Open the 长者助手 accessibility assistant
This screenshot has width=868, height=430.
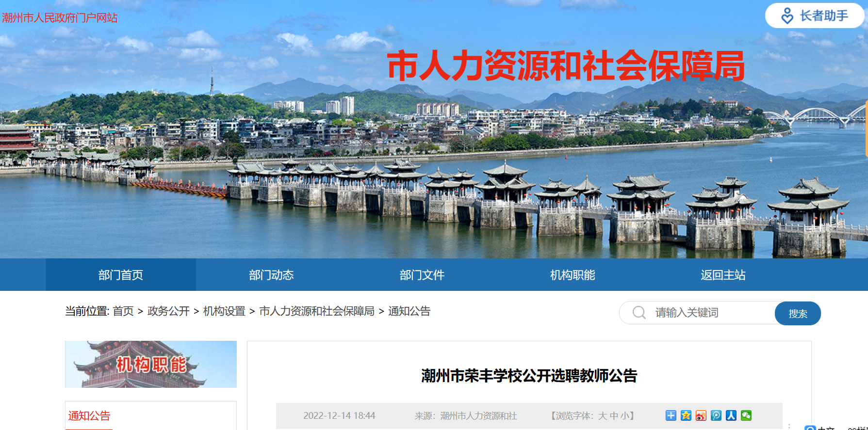pyautogui.click(x=815, y=16)
